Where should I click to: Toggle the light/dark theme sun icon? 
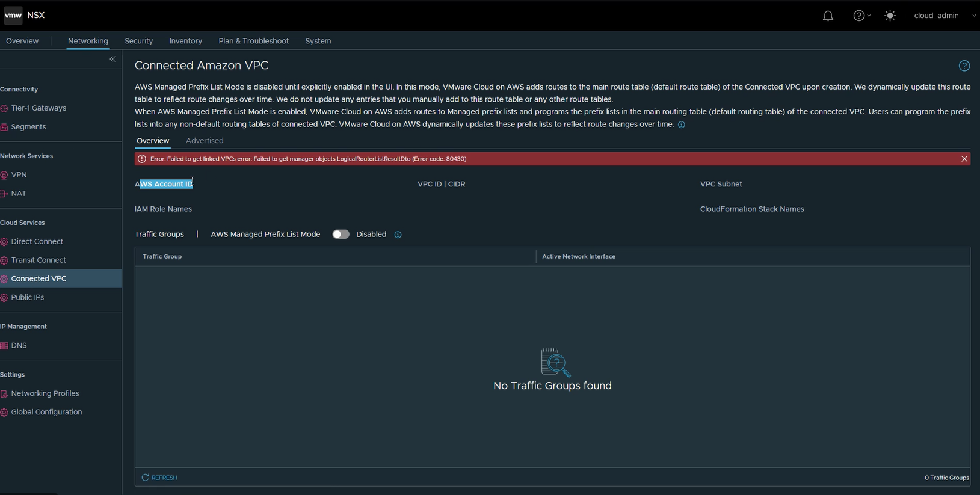(890, 16)
